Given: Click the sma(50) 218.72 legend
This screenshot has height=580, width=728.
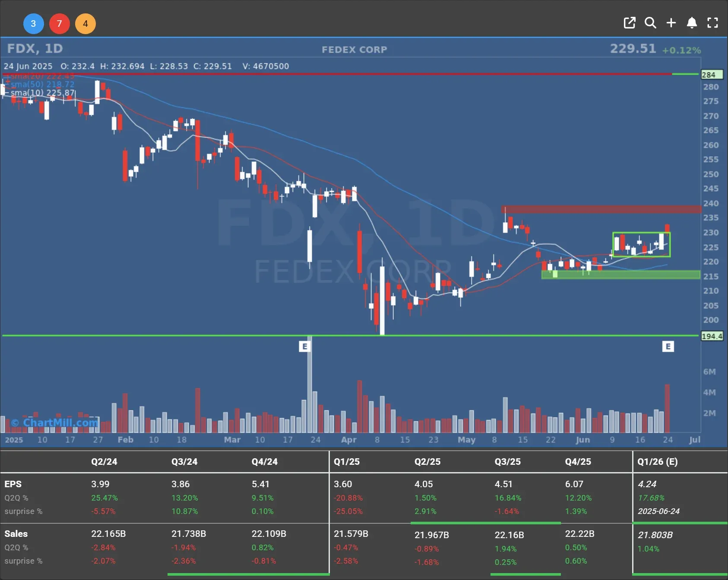Looking at the screenshot, I should point(42,84).
